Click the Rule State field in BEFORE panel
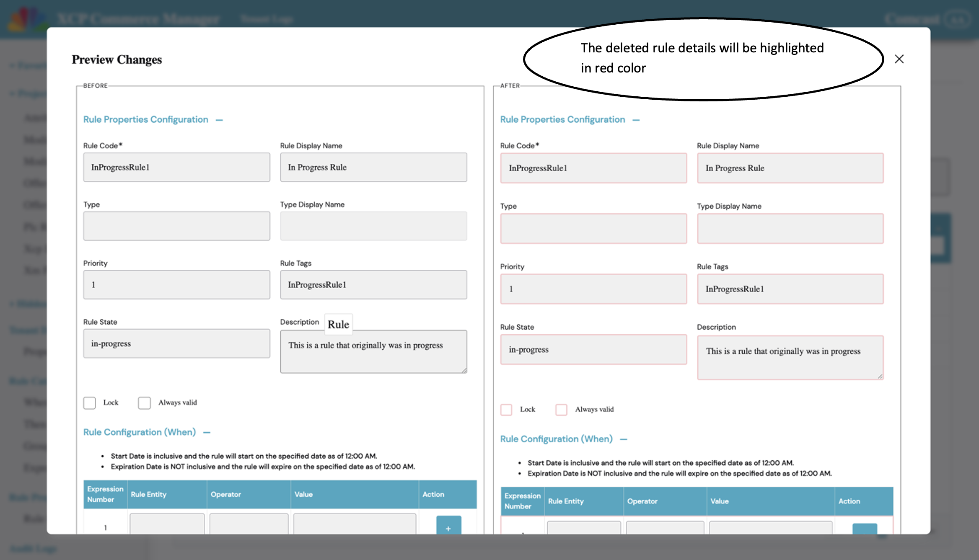Viewport: 979px width, 560px height. click(x=176, y=343)
